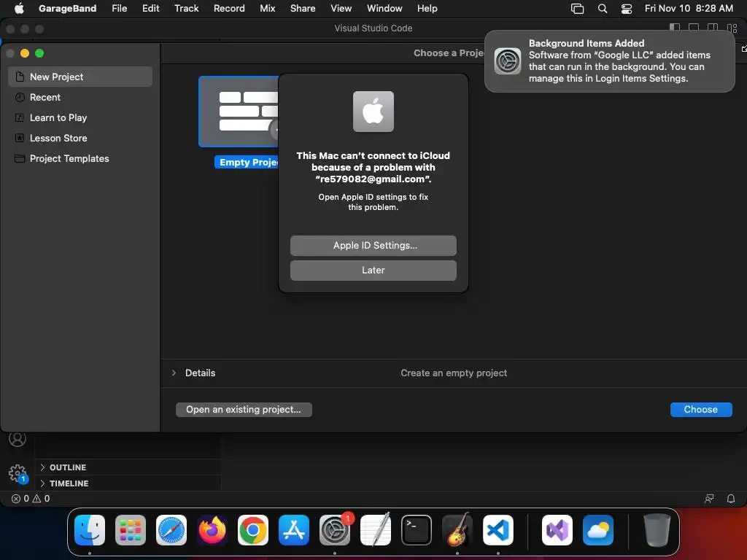Click GarageBand guitar icon in Dock
Image resolution: width=747 pixels, height=560 pixels.
(x=457, y=530)
